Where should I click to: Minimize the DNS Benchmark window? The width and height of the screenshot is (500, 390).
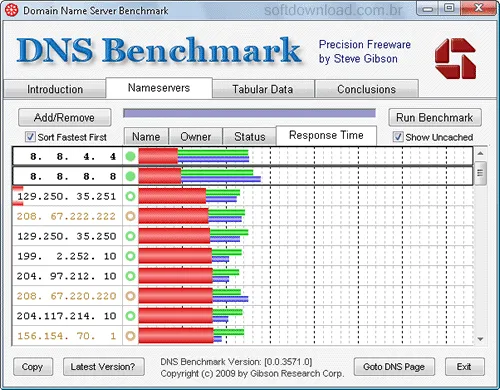tap(428, 9)
